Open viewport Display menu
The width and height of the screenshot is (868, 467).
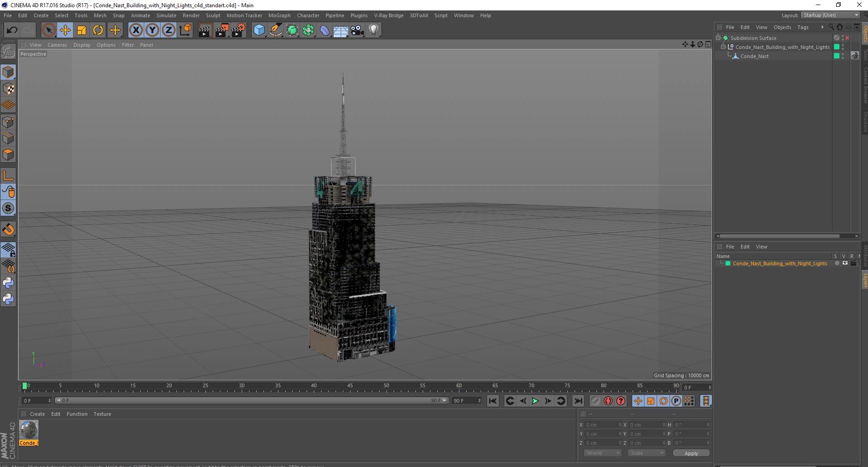(x=82, y=45)
